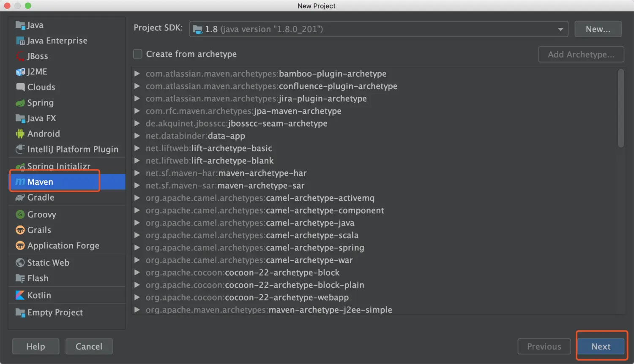Expand lift-archetype-basic entry
The width and height of the screenshot is (634, 364).
tap(137, 148)
